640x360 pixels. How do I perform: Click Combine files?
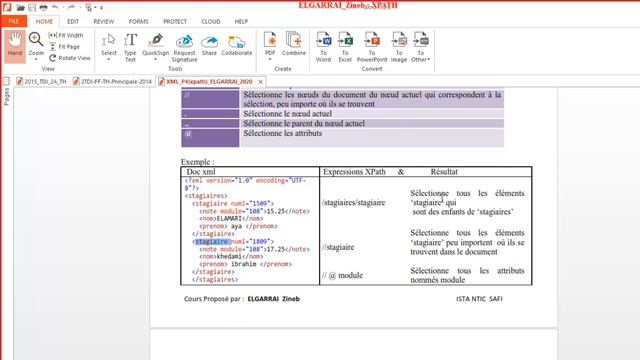294,44
